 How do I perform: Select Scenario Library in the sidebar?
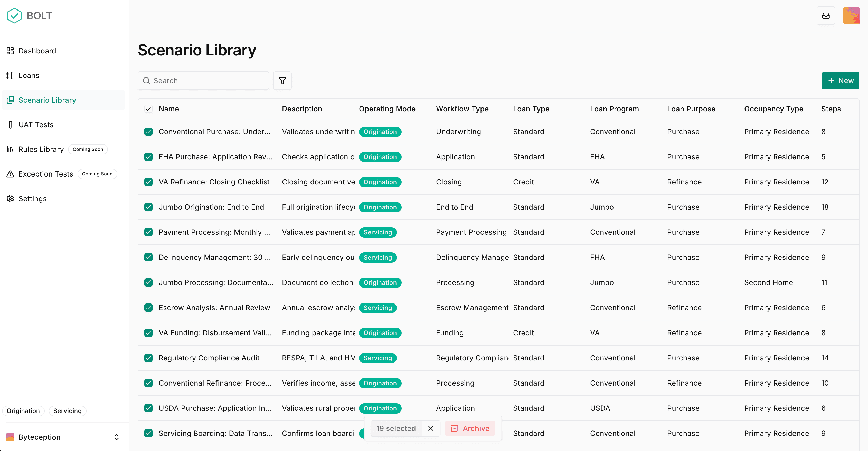click(63, 100)
